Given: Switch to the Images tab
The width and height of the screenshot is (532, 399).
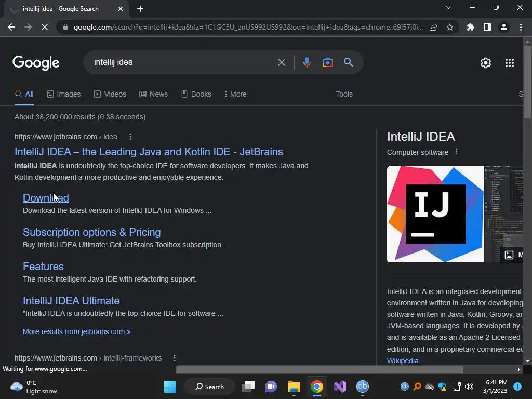Looking at the screenshot, I should (x=64, y=94).
